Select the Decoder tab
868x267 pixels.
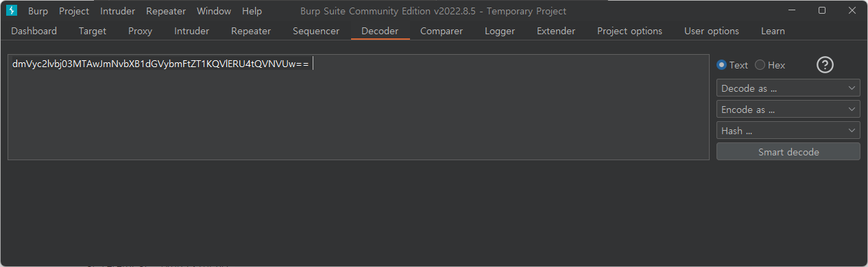[x=380, y=31]
